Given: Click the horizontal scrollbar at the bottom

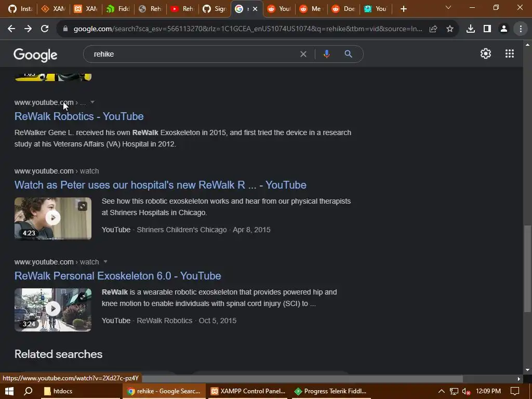Looking at the screenshot, I should (303, 379).
